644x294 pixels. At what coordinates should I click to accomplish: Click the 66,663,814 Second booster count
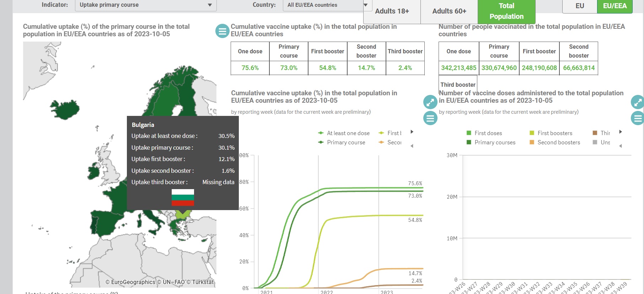(579, 68)
